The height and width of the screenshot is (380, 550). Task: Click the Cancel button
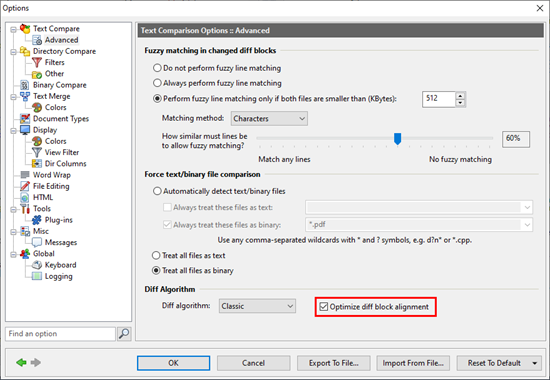tap(253, 363)
